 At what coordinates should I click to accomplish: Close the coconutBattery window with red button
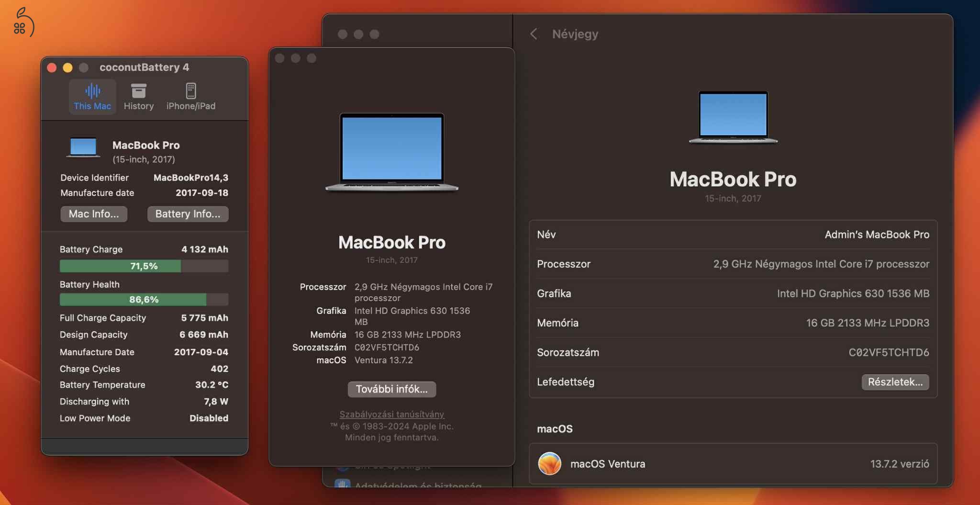pos(52,67)
